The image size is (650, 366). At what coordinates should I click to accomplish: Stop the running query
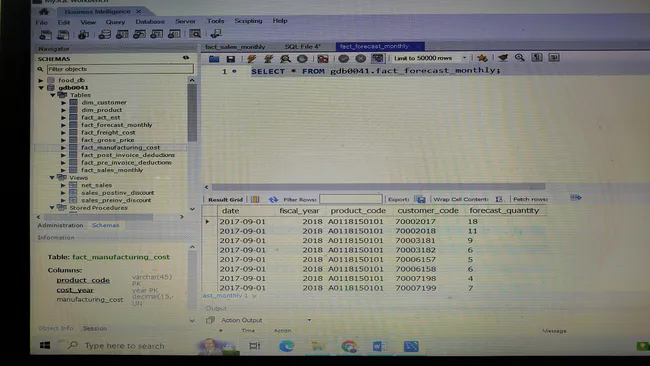pyautogui.click(x=302, y=59)
